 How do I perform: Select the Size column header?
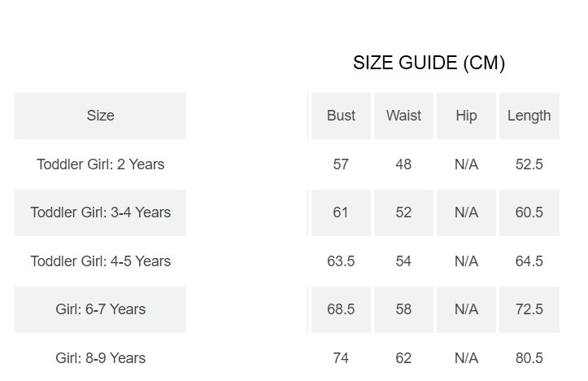[x=100, y=116]
